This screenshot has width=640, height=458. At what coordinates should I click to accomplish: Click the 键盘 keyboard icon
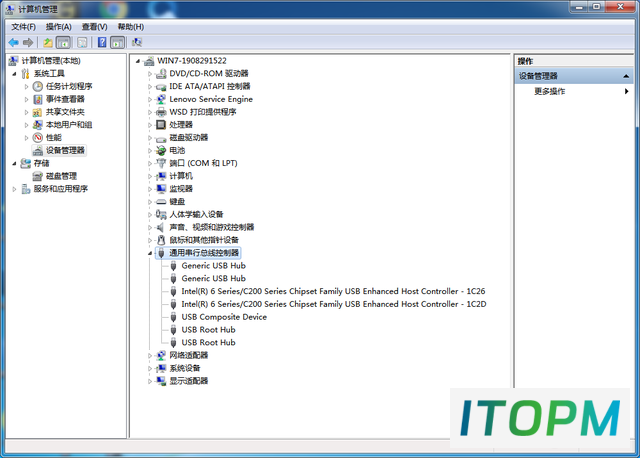click(x=161, y=202)
